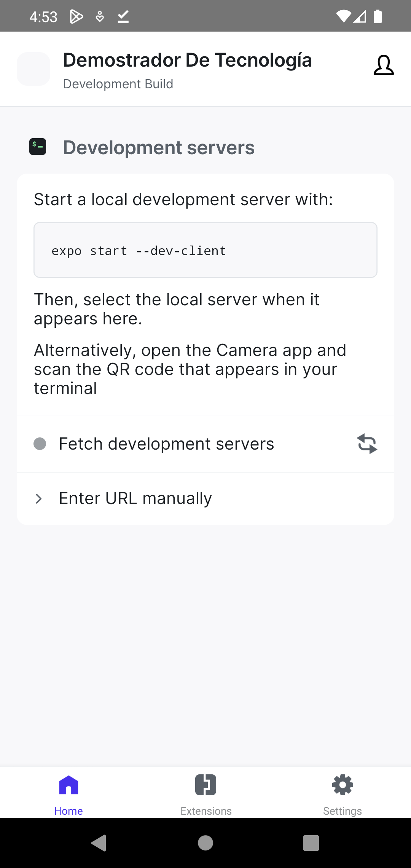Switch to the Extensions tab
The image size is (411, 868).
click(205, 794)
